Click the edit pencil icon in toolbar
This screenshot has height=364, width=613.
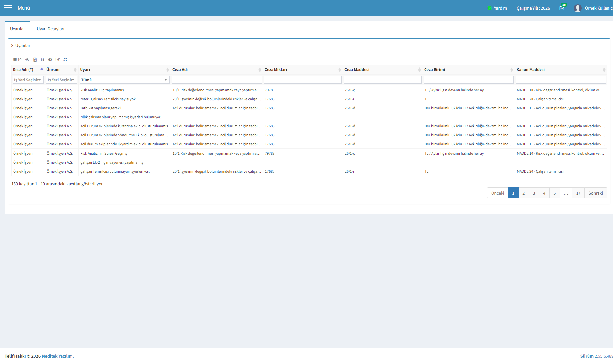click(58, 60)
